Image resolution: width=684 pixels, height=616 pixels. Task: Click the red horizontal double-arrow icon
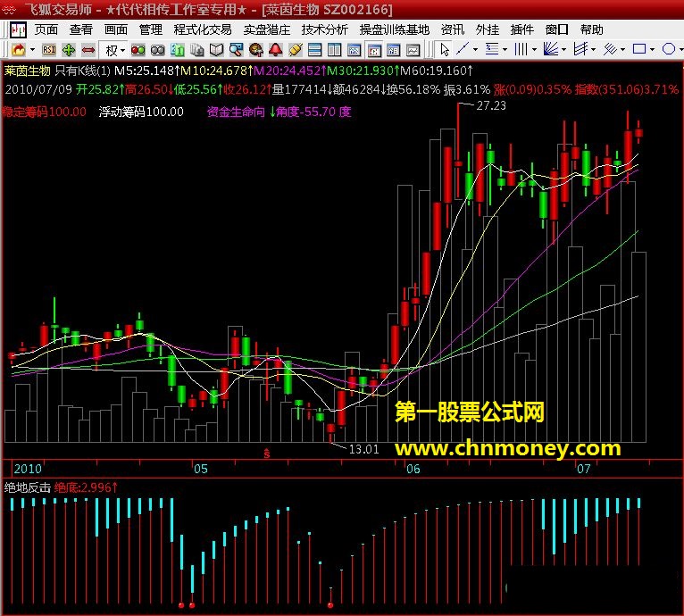tap(88, 50)
